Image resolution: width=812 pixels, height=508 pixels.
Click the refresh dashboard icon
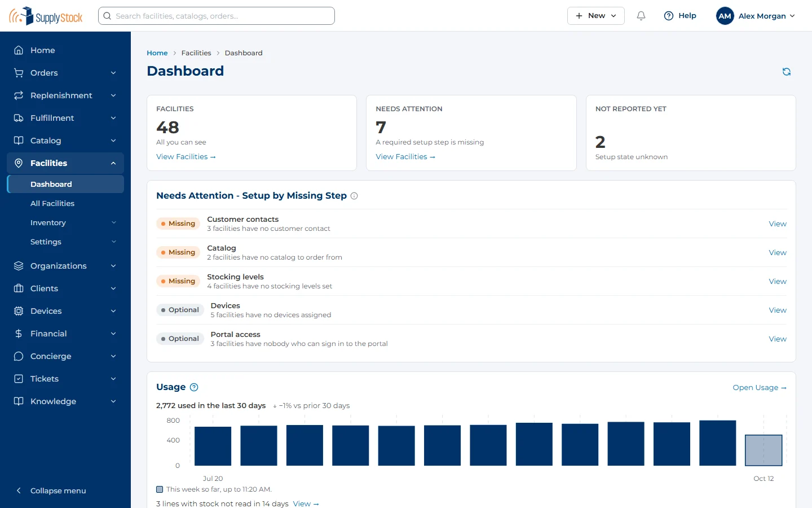787,72
